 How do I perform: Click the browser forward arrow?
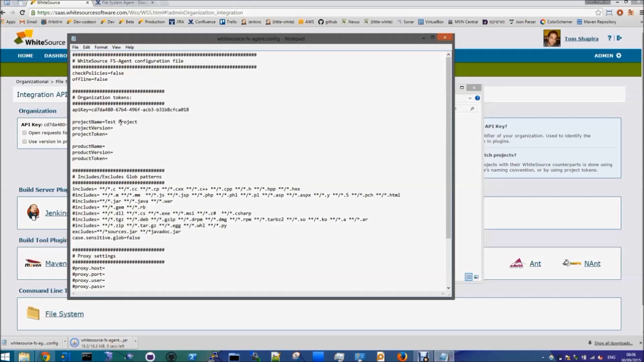pyautogui.click(x=12, y=12)
